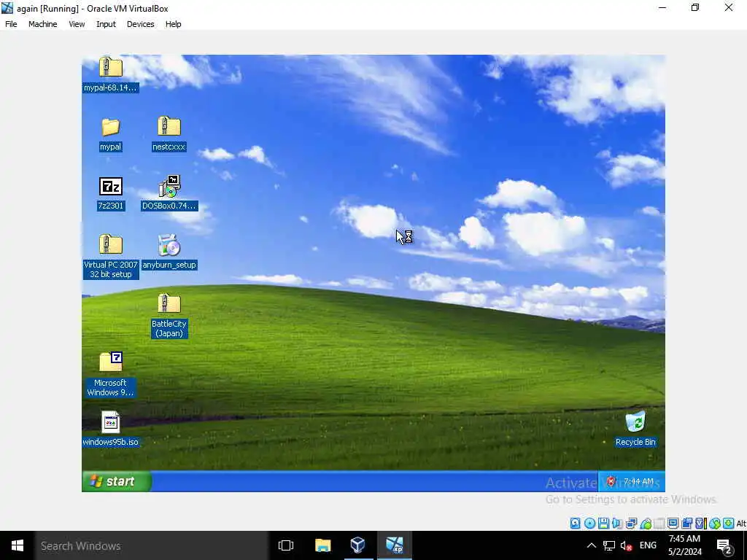Click the CPU virtualization features indicator
This screenshot has height=560, width=747.
[x=701, y=524]
